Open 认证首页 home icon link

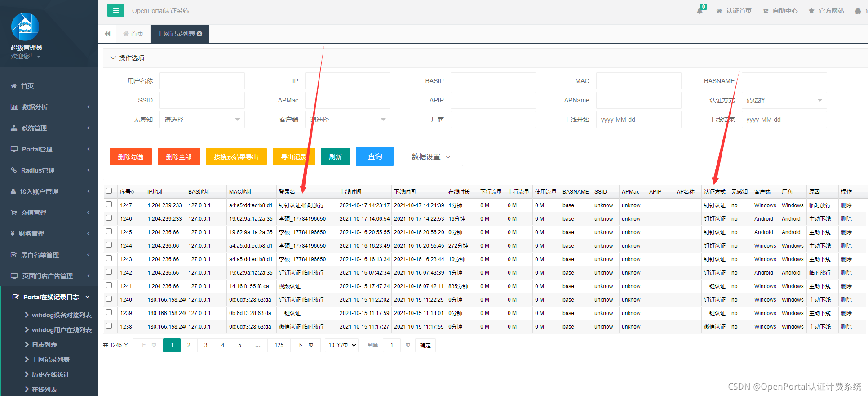(734, 11)
